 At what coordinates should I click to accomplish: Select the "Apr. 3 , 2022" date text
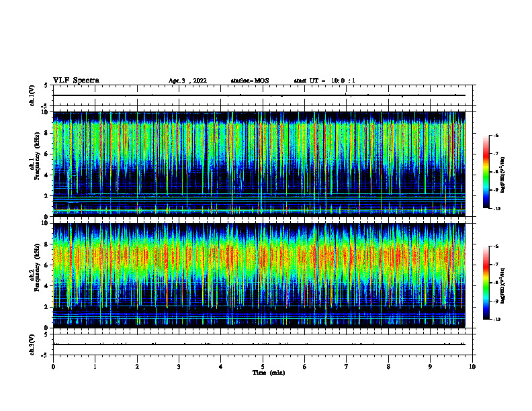point(187,81)
